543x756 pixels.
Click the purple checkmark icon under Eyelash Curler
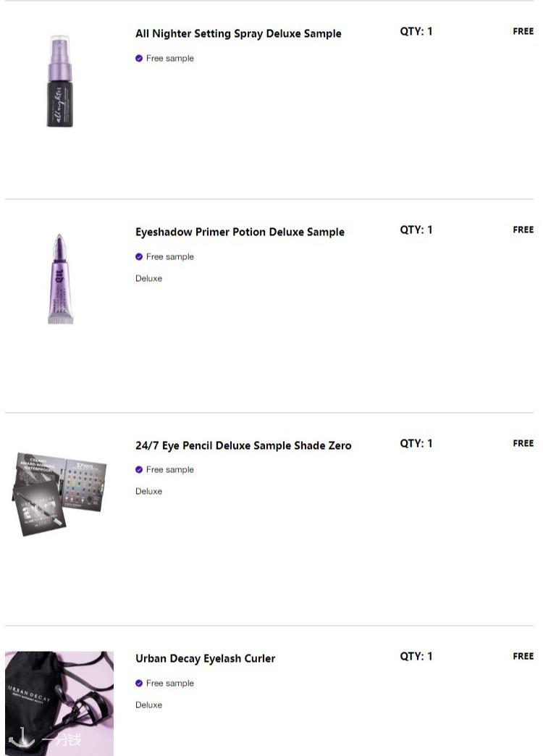(139, 683)
